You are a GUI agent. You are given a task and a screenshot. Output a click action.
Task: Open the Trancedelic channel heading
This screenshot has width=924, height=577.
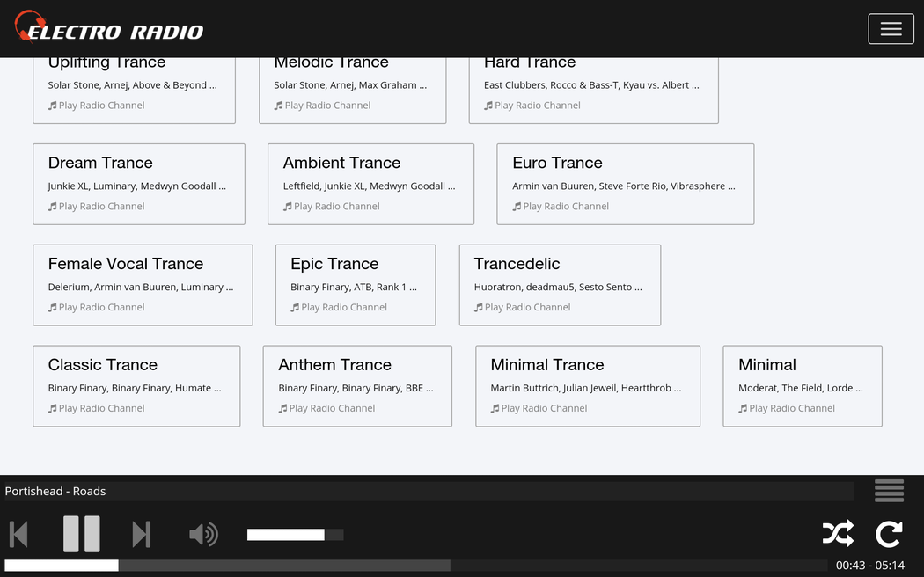pos(517,264)
